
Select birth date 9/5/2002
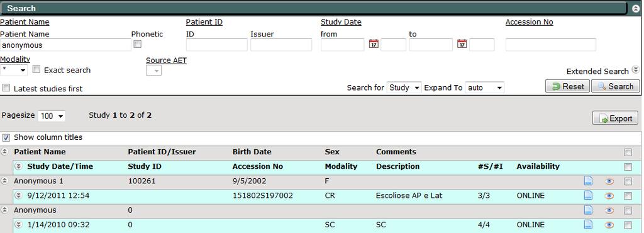(249, 181)
